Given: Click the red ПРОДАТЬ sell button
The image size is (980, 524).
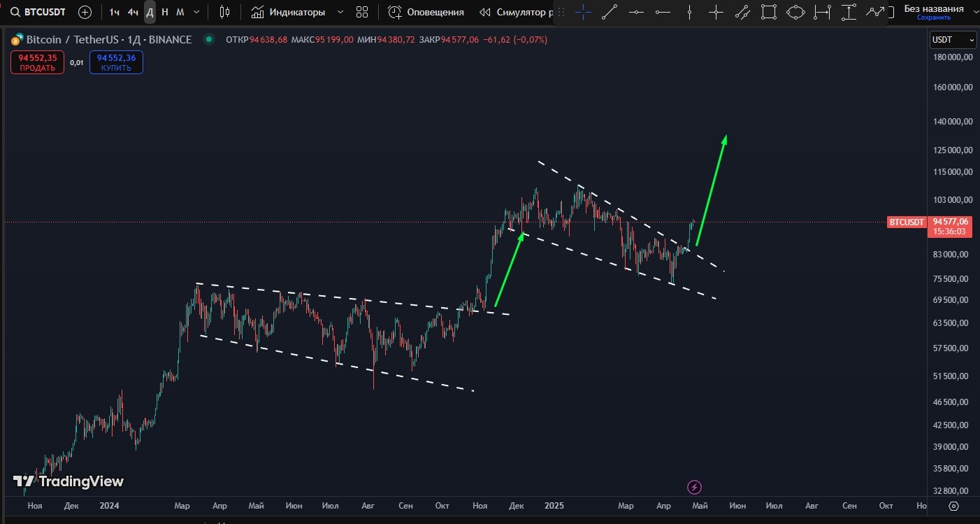Looking at the screenshot, I should point(38,63).
